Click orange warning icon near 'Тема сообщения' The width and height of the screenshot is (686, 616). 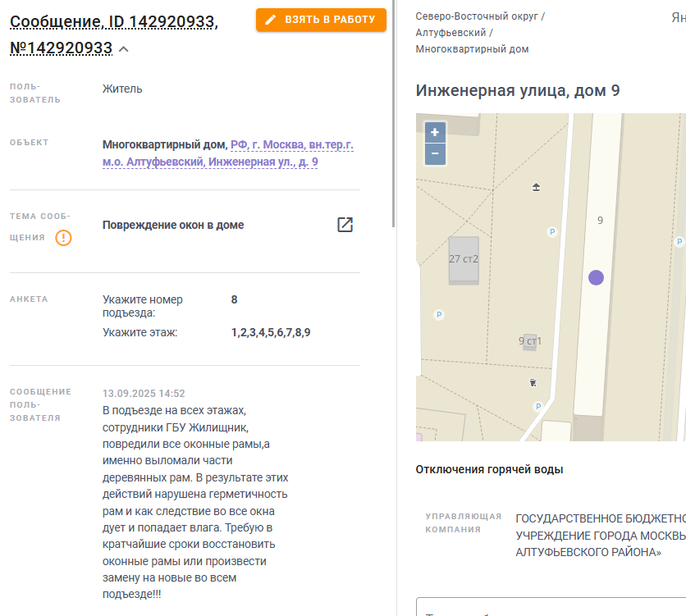(63, 238)
